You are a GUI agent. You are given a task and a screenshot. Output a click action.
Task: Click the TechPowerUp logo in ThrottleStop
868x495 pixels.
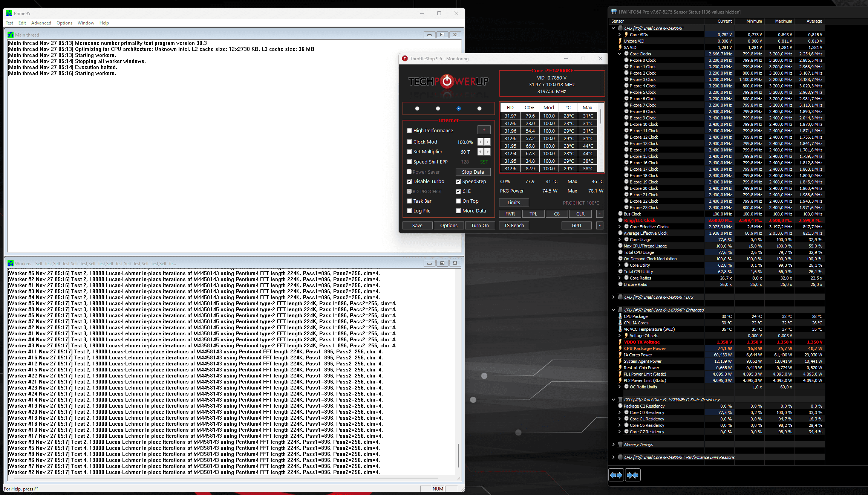click(448, 81)
